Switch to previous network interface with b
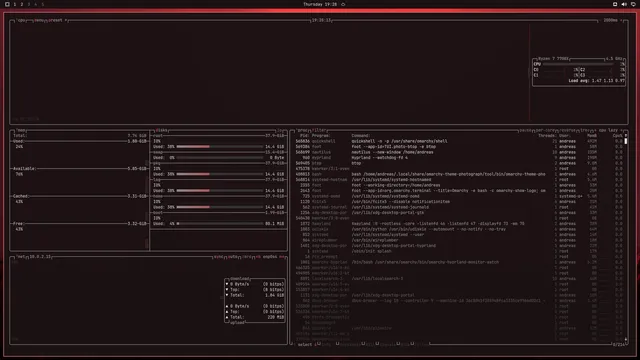 pos(258,257)
